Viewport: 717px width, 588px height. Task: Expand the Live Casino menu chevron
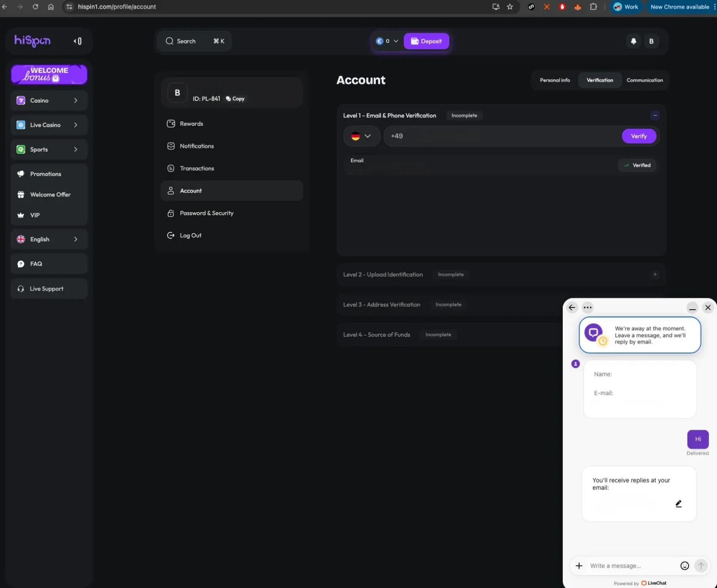76,125
